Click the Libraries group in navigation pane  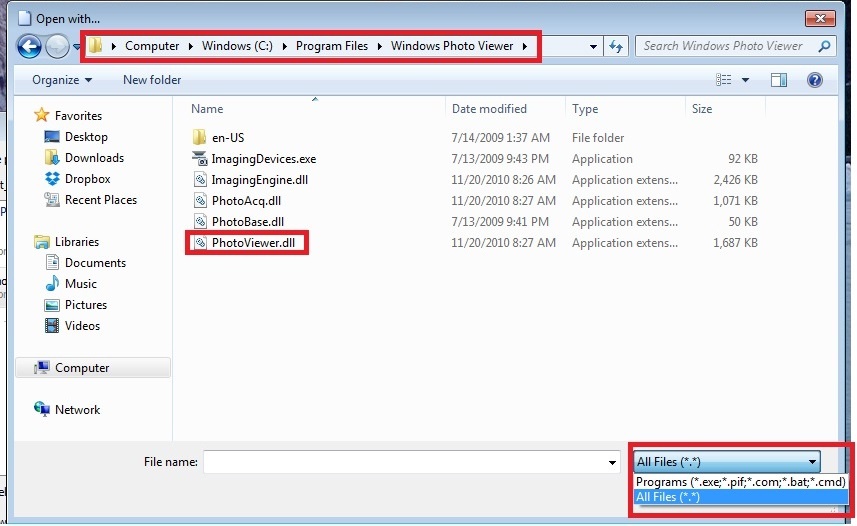(x=77, y=242)
